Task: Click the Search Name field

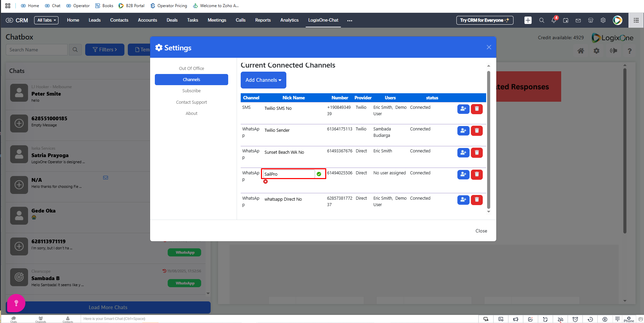Action: point(37,50)
